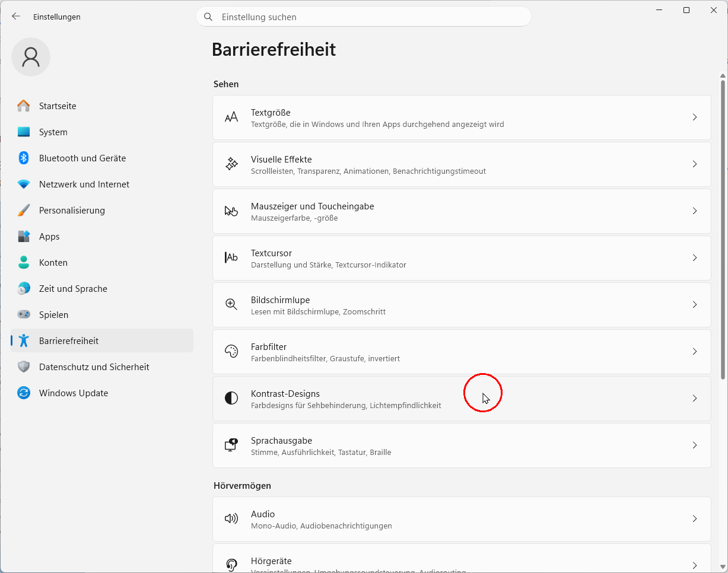Switch to Bluetooth und Geräte
Viewport: 728px width, 573px height.
[x=102, y=158]
